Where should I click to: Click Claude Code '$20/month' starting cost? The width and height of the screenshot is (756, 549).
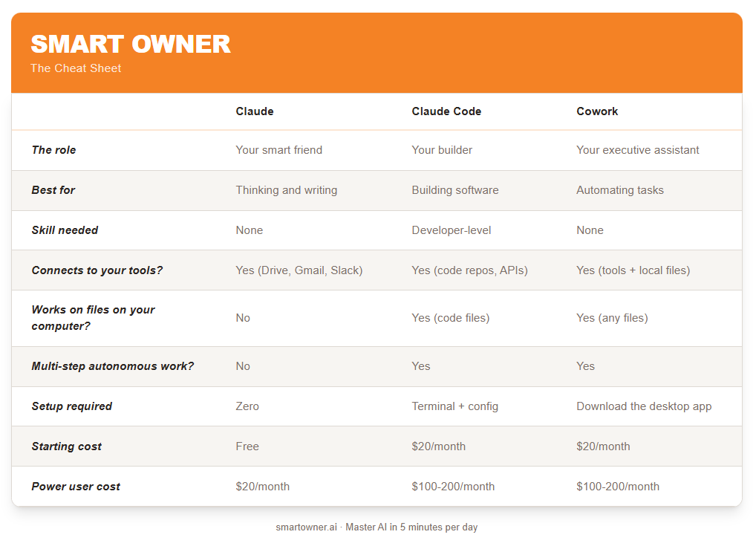[438, 446]
